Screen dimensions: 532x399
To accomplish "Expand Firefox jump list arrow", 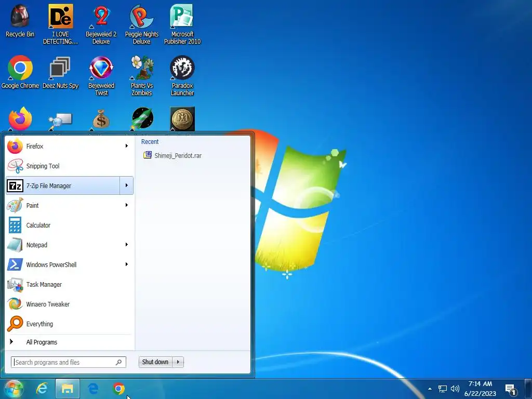I will pyautogui.click(x=127, y=146).
